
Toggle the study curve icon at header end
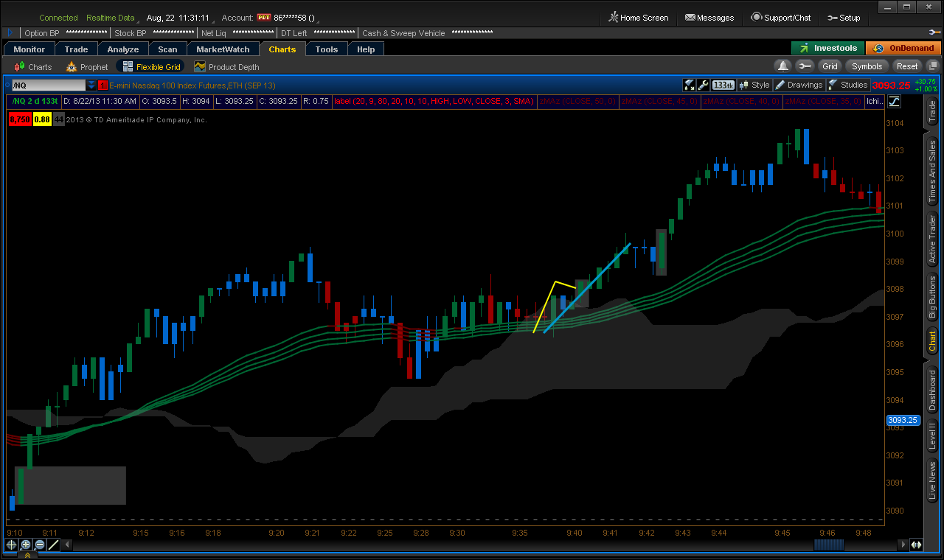coord(895,102)
